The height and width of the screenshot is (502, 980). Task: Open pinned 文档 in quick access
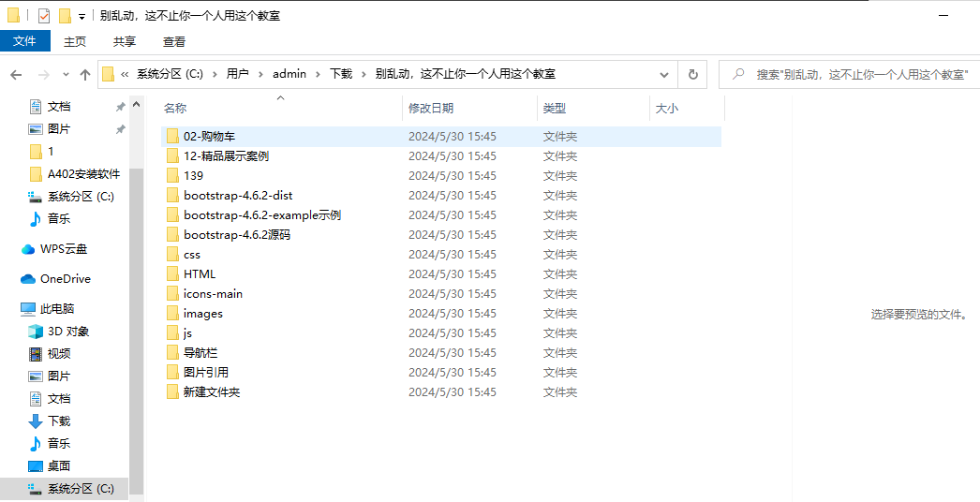(x=59, y=107)
